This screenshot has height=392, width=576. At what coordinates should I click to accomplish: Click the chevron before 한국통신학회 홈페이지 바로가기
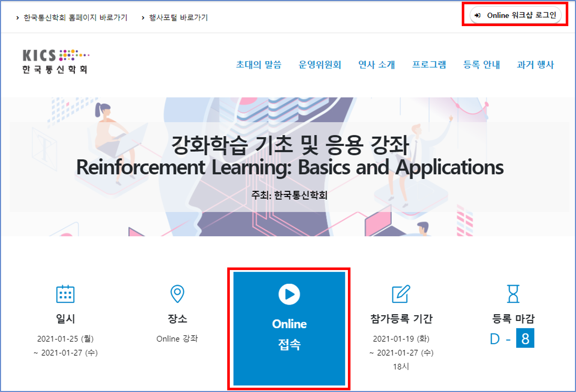(18, 18)
